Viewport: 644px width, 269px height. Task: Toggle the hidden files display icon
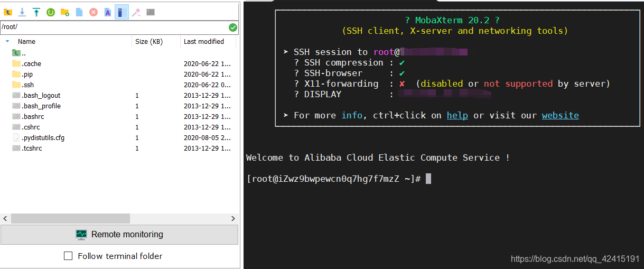tap(122, 12)
